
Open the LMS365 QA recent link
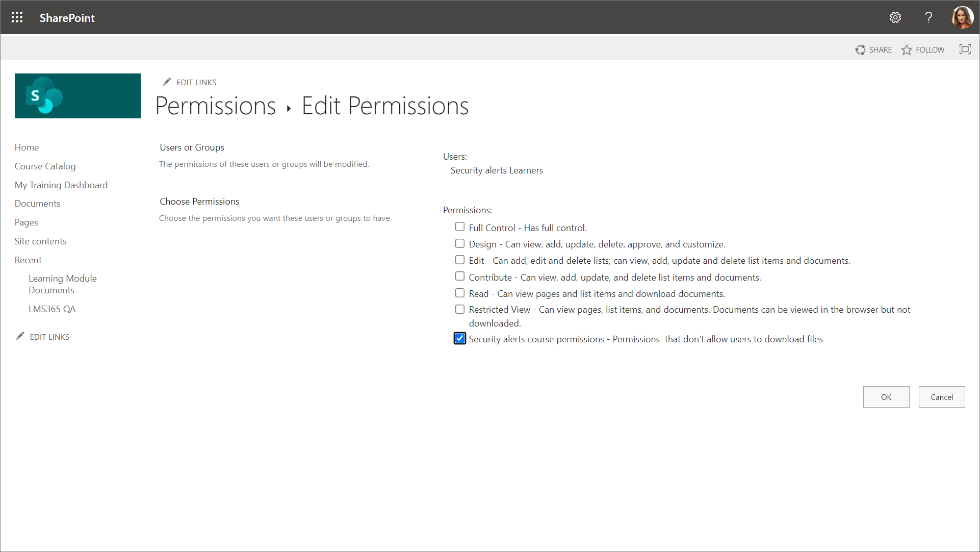pos(52,309)
